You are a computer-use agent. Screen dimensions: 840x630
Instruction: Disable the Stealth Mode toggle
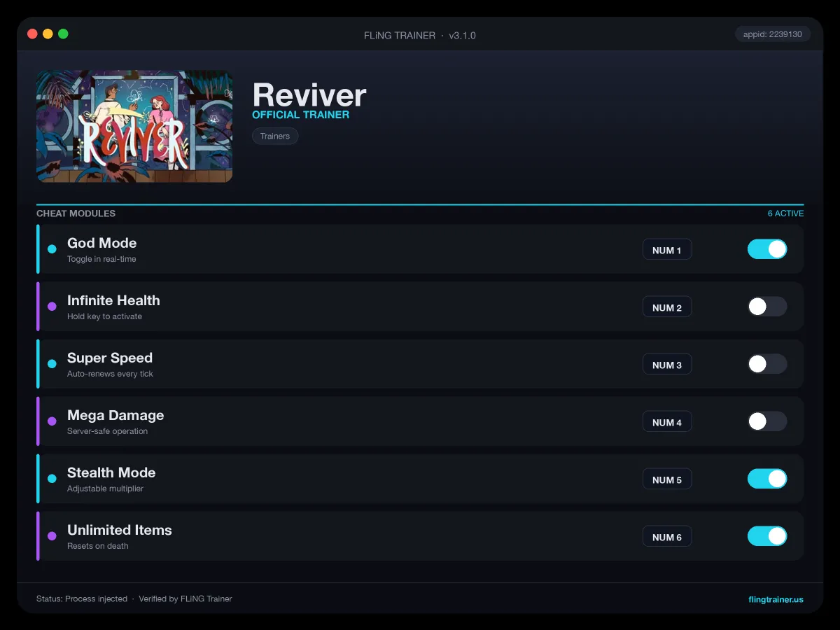coord(767,479)
